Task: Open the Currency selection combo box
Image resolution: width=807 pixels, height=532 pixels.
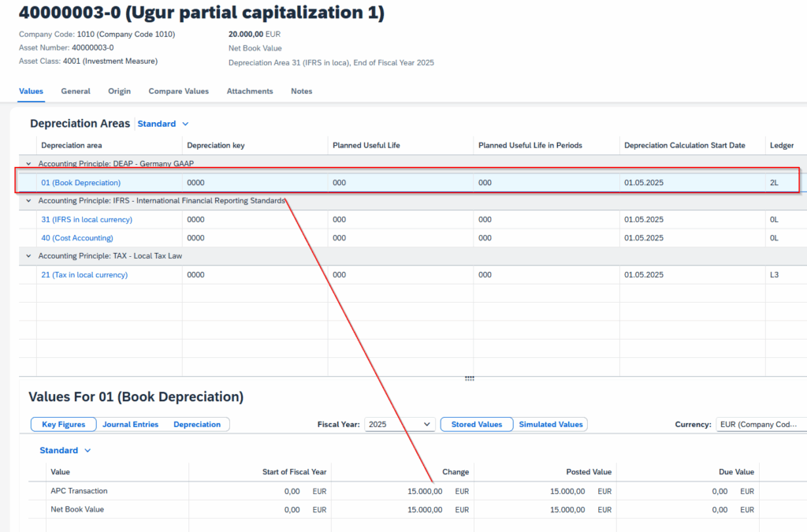Action: pyautogui.click(x=760, y=425)
